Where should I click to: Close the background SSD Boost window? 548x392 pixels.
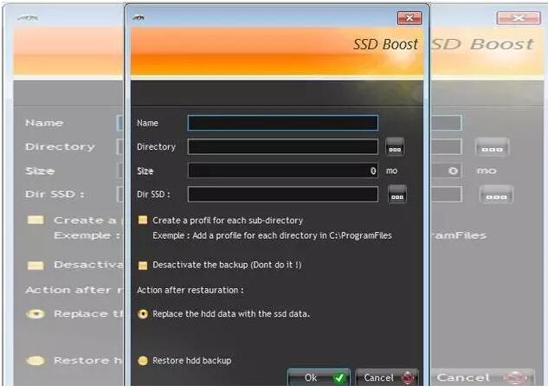pyautogui.click(x=518, y=18)
